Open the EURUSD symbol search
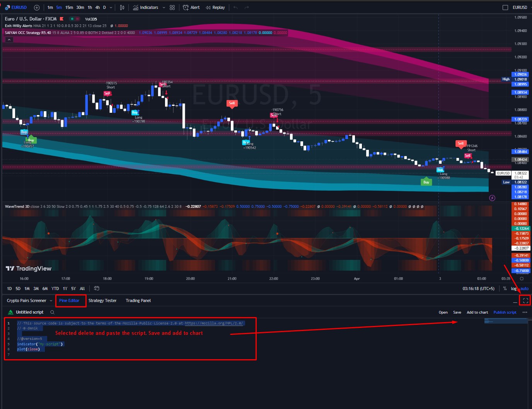 pos(16,7)
